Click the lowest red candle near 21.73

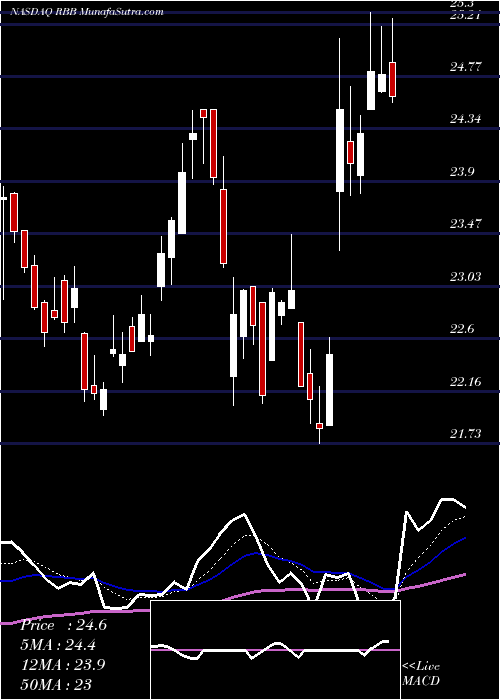pyautogui.click(x=319, y=426)
